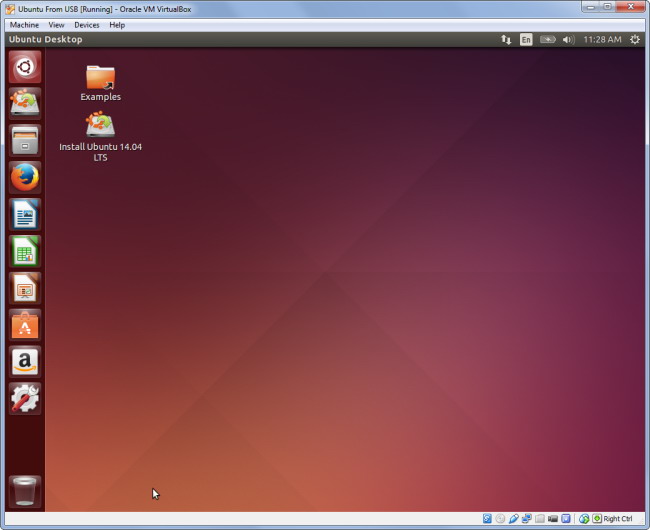Image resolution: width=650 pixels, height=530 pixels.
Task: Click the Amazon launcher icon
Action: 25,361
